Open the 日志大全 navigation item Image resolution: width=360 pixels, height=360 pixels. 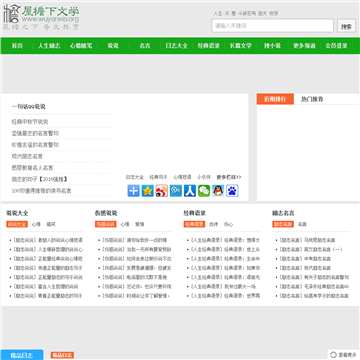(x=177, y=46)
